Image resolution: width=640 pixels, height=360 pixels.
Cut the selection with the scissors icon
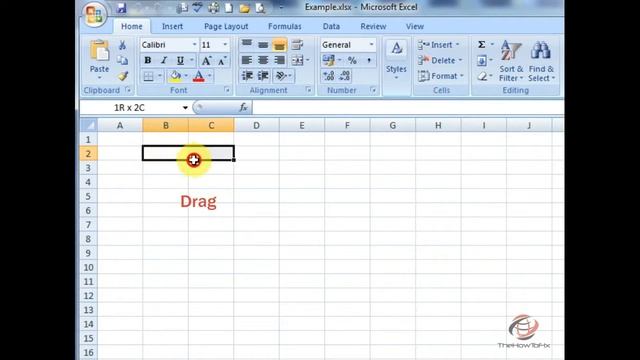point(122,45)
